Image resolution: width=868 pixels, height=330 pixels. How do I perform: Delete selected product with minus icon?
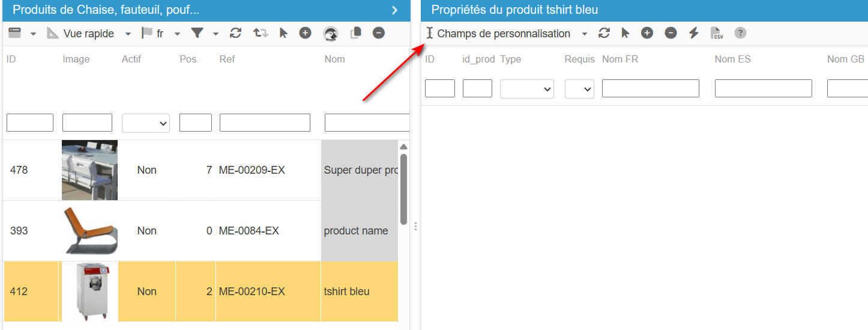[x=378, y=33]
